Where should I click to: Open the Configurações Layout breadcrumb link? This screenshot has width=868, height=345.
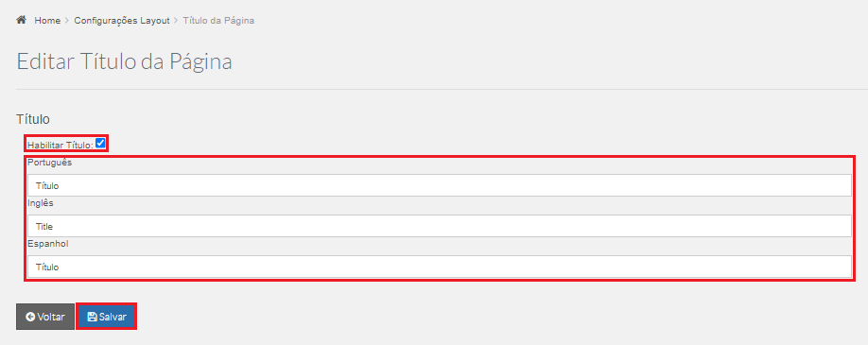click(122, 21)
